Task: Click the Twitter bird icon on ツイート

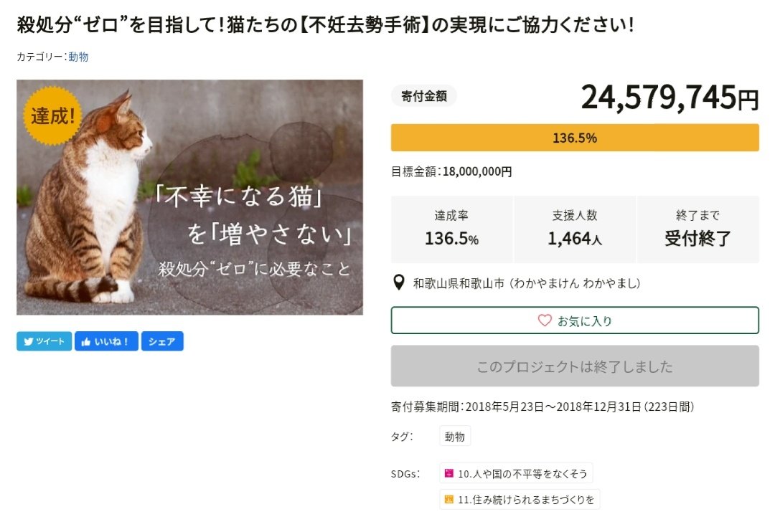Action: (x=29, y=342)
